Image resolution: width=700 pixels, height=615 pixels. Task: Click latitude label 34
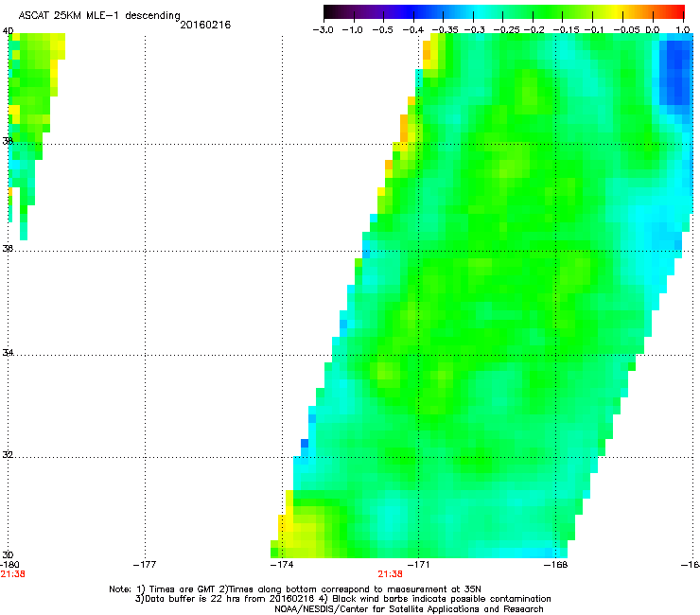point(8,353)
